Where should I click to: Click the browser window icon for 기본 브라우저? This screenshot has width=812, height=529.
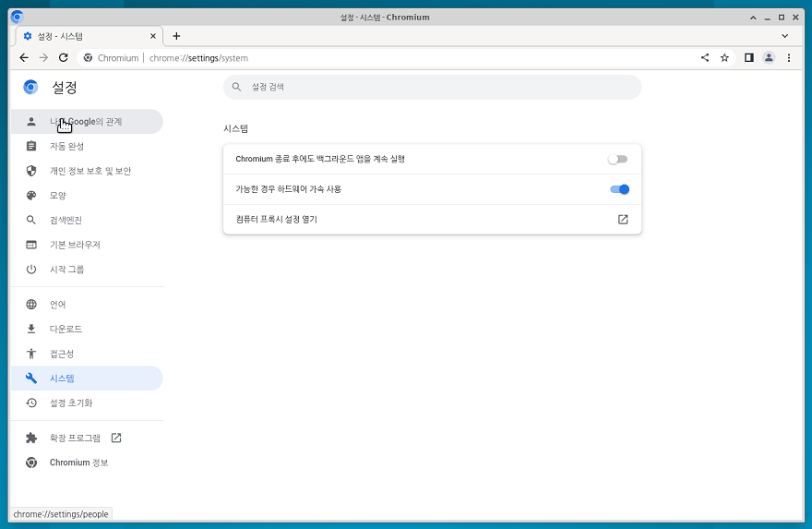[x=31, y=245]
